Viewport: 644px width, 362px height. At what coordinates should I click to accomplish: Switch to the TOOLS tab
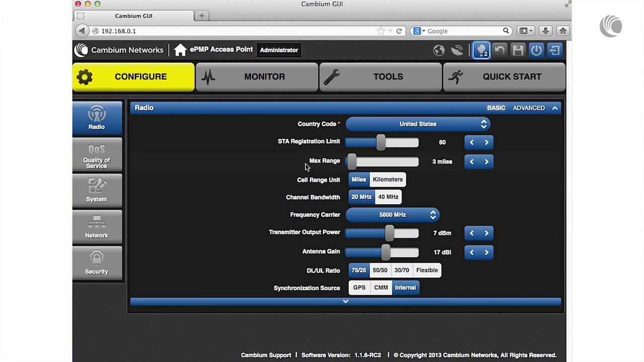380,76
